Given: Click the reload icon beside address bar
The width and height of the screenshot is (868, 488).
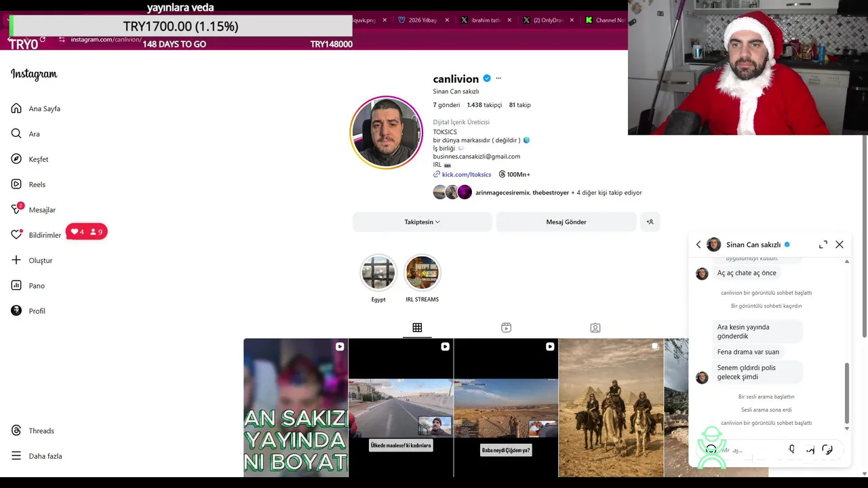Looking at the screenshot, I should (x=43, y=39).
